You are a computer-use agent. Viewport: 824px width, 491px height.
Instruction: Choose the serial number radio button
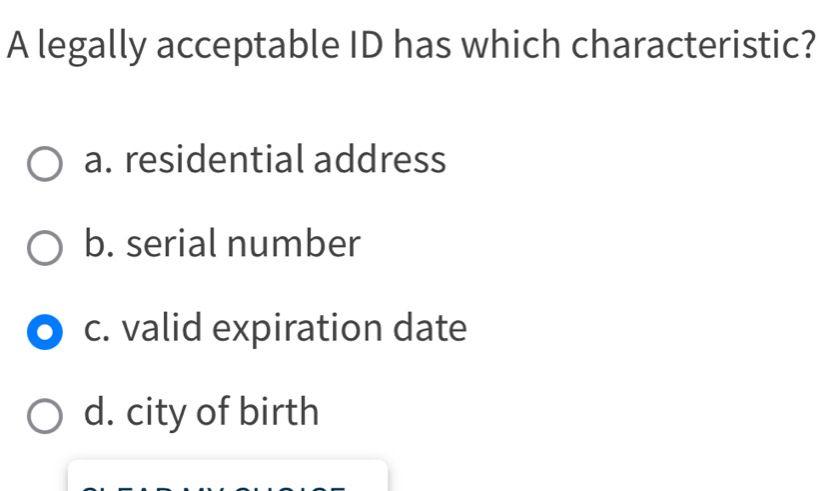[x=43, y=246]
